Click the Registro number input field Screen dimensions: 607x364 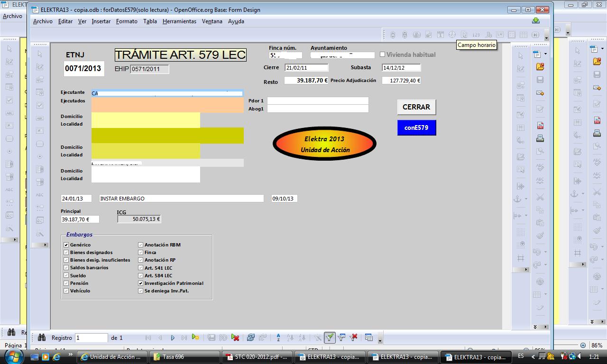[92, 337]
